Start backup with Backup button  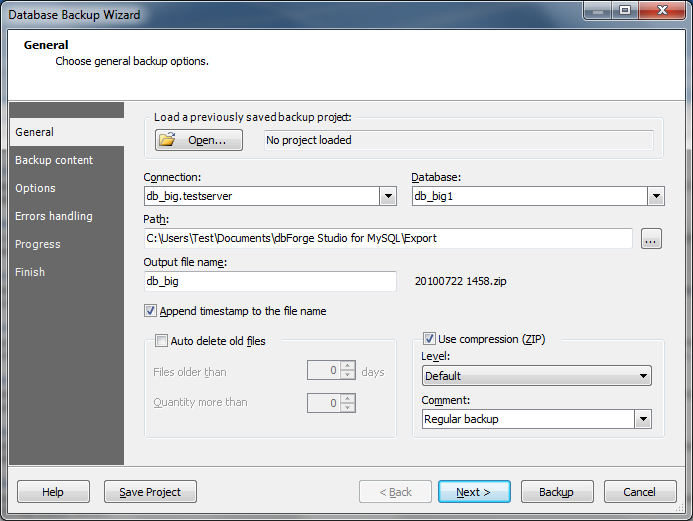(557, 492)
